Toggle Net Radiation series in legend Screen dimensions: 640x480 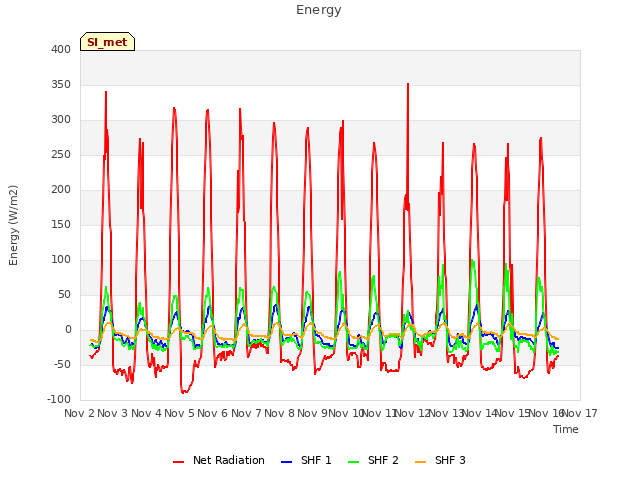[x=219, y=460]
